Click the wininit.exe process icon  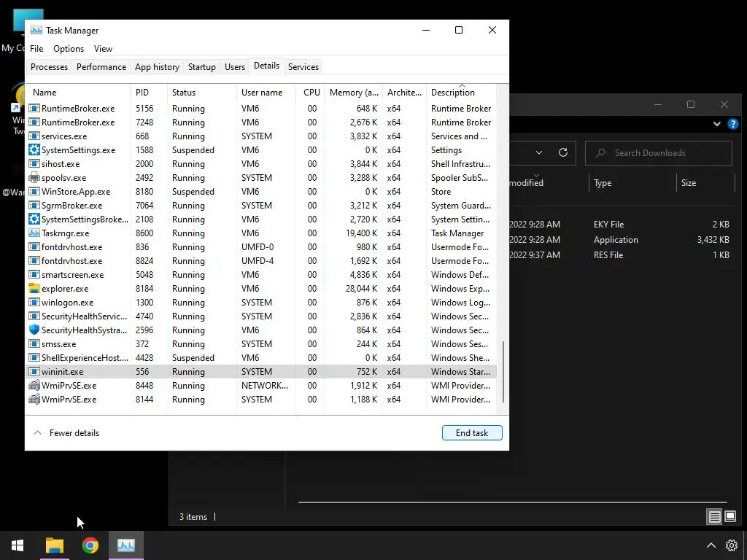tap(34, 371)
